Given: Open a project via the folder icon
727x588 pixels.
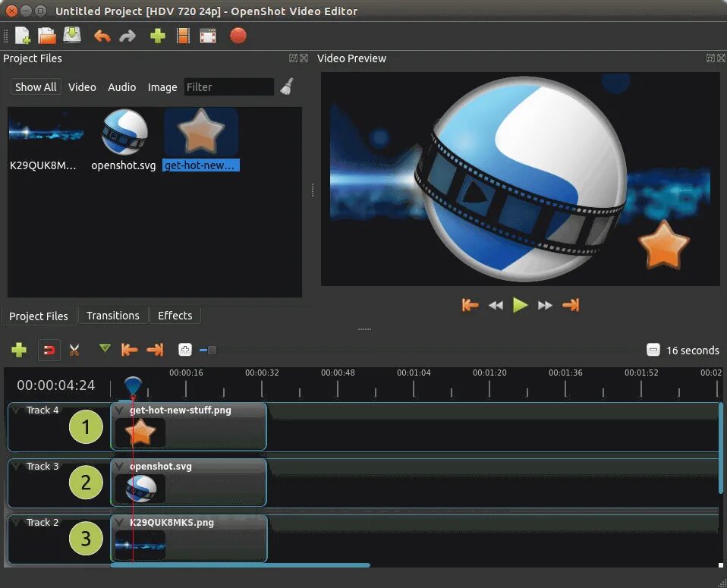Looking at the screenshot, I should click(47, 36).
